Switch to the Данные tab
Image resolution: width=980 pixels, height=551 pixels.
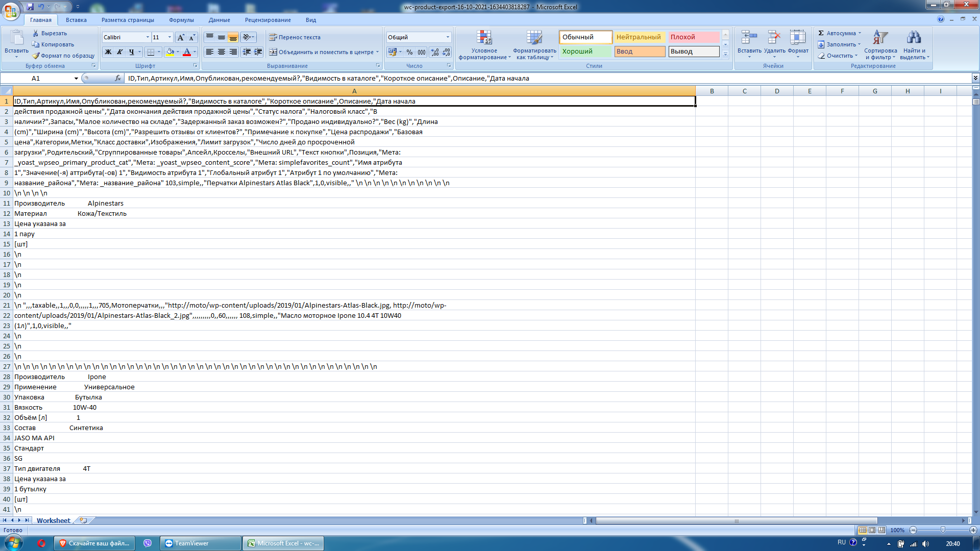point(219,20)
